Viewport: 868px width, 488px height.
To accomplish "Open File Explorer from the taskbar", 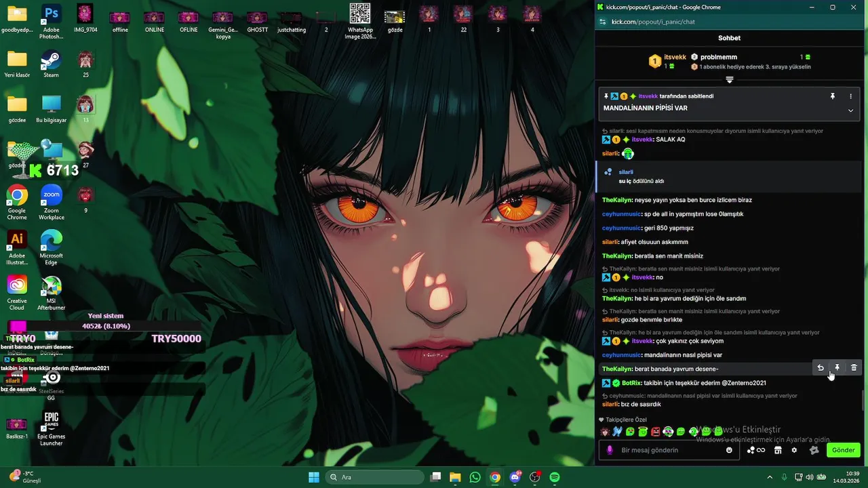I will [455, 477].
